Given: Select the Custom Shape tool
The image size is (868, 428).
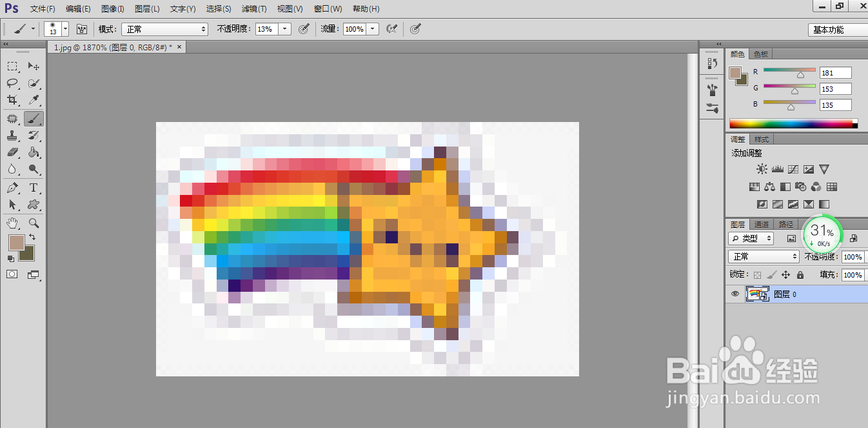Looking at the screenshot, I should pos(34,205).
